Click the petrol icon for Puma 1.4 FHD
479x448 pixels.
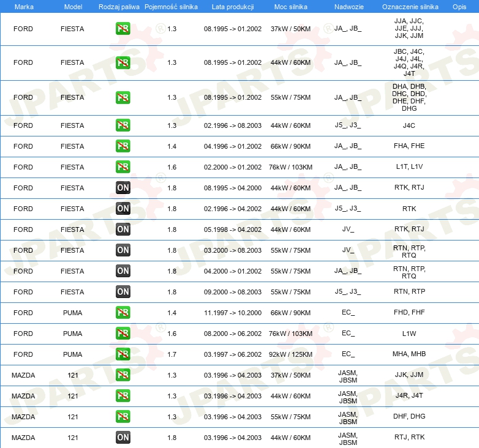click(x=123, y=313)
